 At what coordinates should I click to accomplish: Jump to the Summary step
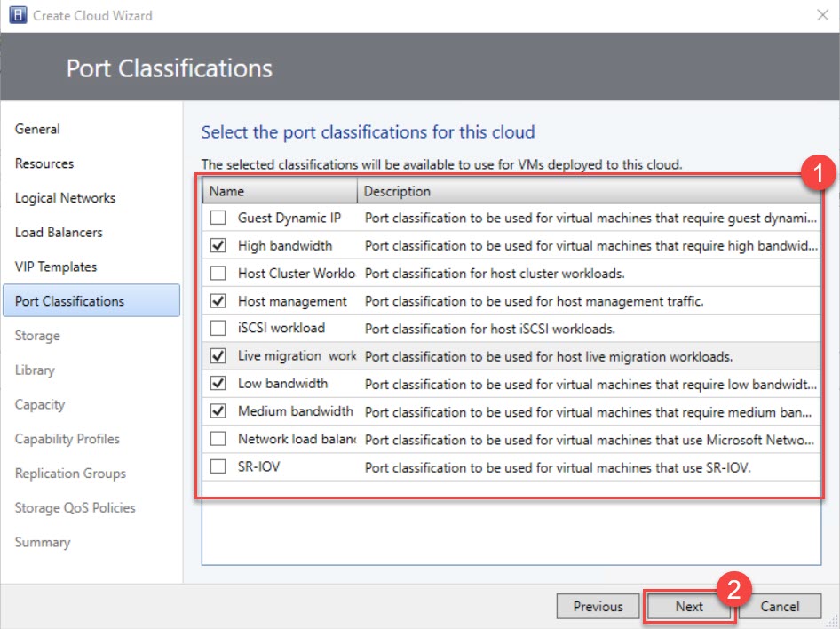coord(43,541)
